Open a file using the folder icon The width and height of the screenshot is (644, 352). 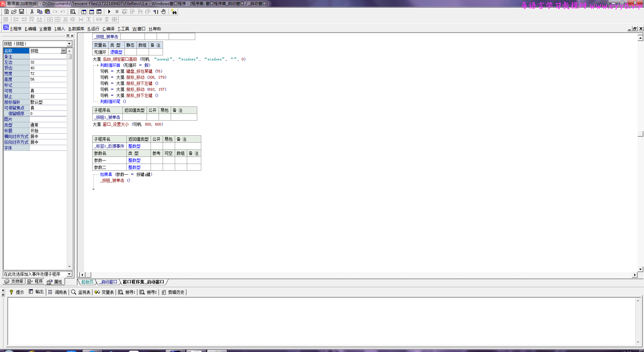pos(14,12)
